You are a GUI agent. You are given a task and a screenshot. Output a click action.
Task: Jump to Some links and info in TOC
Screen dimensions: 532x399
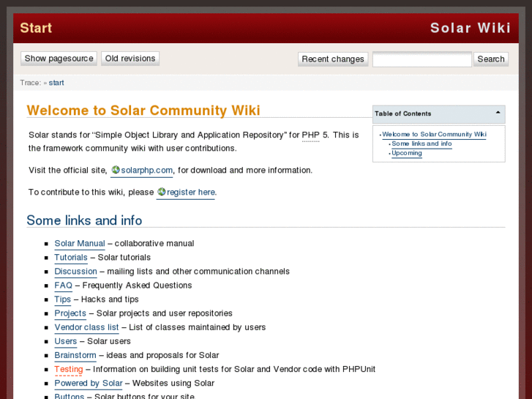(x=422, y=143)
